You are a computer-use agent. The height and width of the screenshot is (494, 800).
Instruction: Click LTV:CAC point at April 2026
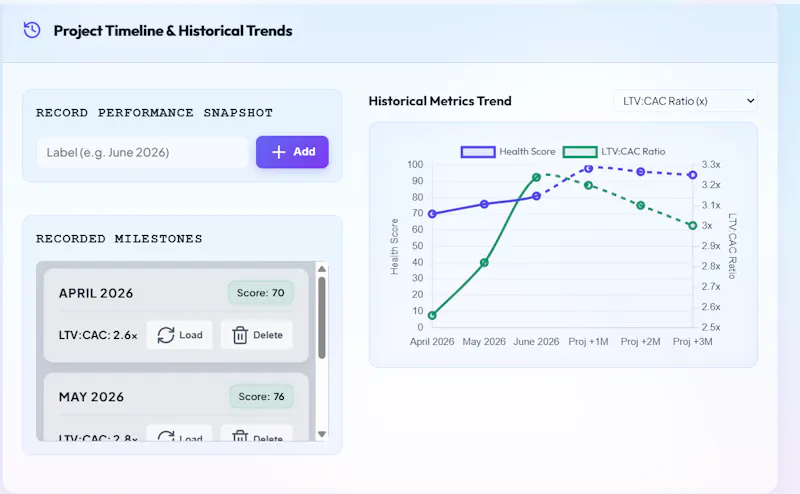[x=432, y=315]
